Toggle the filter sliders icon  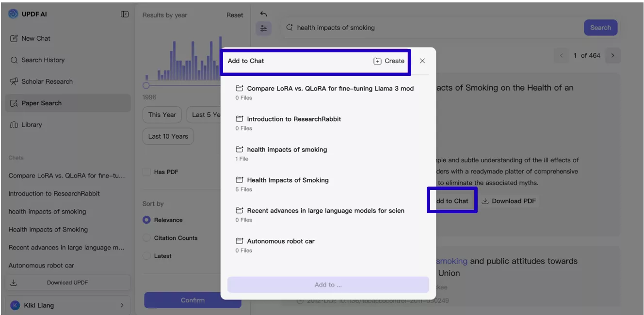coord(263,28)
